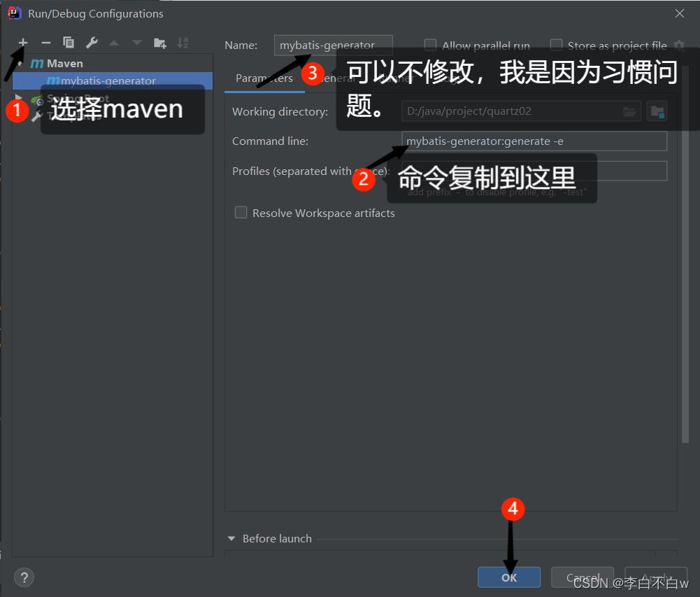Click the Command line input field
Image resolution: width=700 pixels, height=597 pixels.
click(534, 141)
